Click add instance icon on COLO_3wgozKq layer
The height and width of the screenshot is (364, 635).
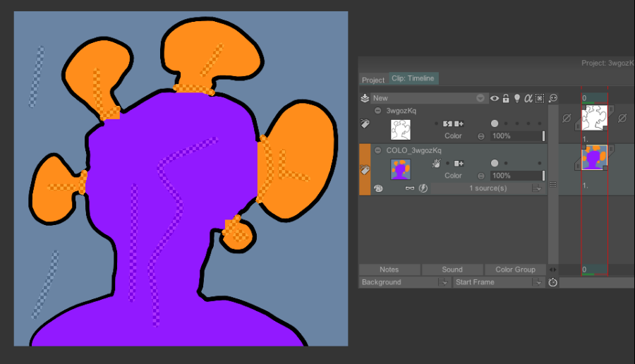459,163
